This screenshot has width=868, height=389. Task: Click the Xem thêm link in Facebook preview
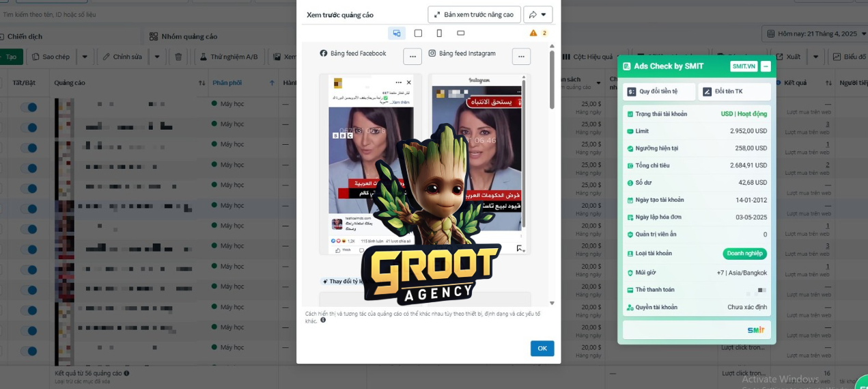(x=400, y=101)
